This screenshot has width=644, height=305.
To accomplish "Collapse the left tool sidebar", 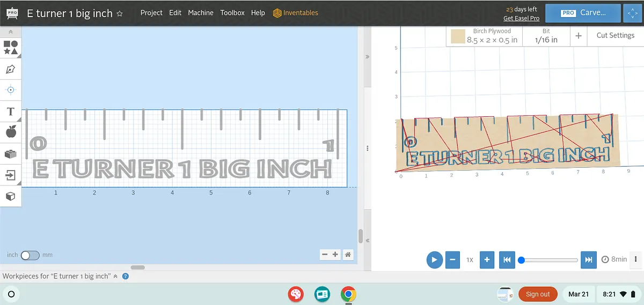I will coord(11,33).
